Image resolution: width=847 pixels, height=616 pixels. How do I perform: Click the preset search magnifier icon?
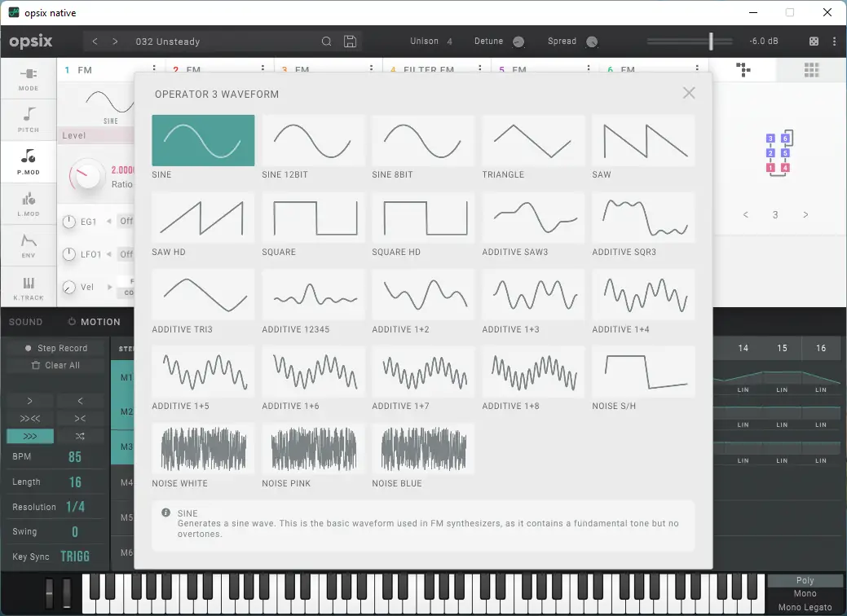pos(326,41)
